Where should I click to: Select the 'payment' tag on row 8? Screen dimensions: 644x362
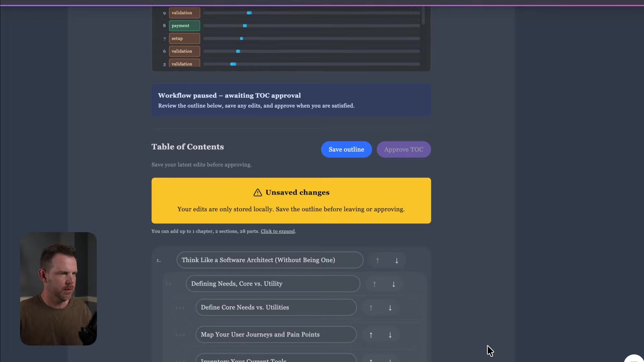tap(184, 25)
